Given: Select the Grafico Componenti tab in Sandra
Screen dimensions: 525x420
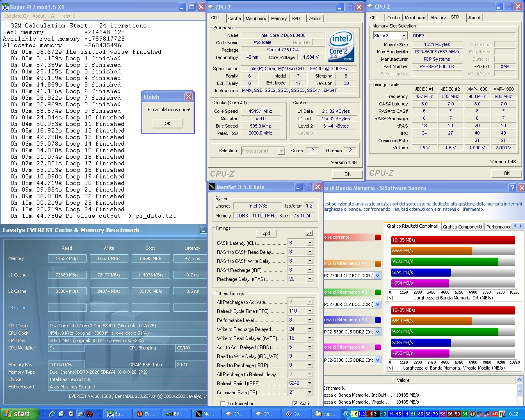Looking at the screenshot, I should click(x=462, y=227).
